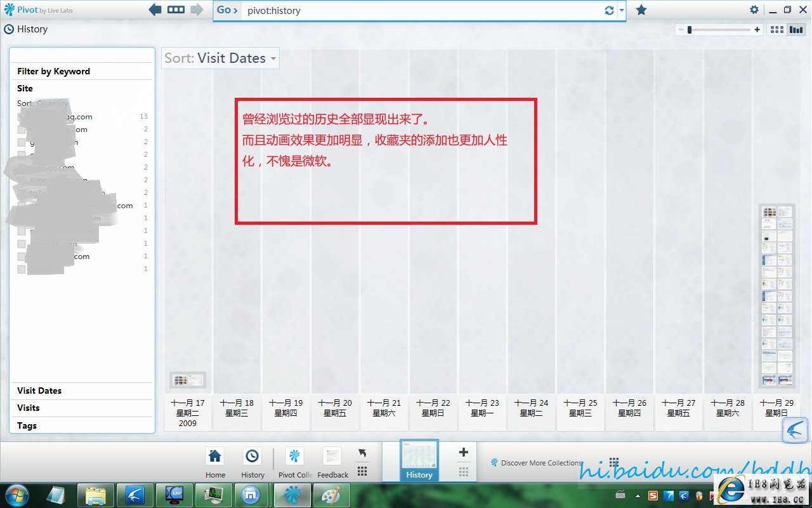Select the 十一月 22 星期日 date label
The image size is (812, 508).
tap(433, 413)
